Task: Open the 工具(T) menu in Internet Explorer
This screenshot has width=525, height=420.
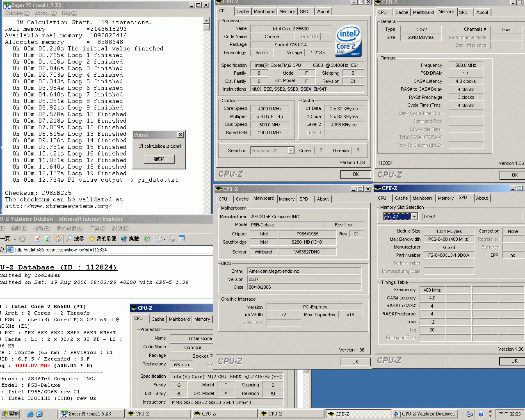Action: pos(98,228)
